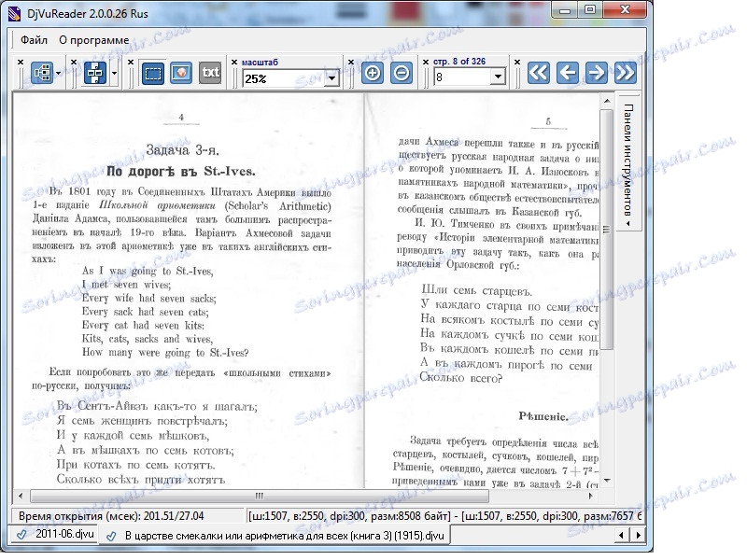Click the line How many were going to St.-Ives?
This screenshot has height=560, width=747.
(165, 353)
